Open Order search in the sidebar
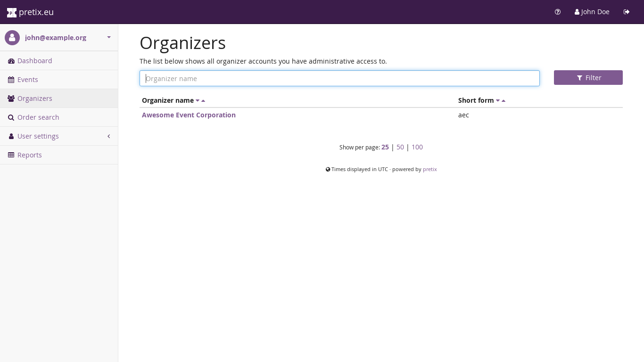The height and width of the screenshot is (362, 644). [38, 117]
